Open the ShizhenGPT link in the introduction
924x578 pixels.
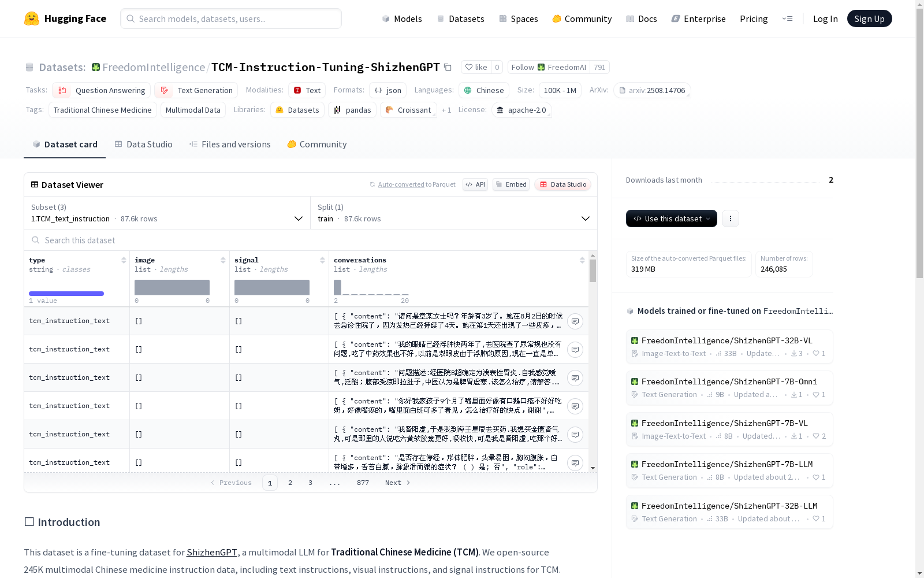click(212, 553)
